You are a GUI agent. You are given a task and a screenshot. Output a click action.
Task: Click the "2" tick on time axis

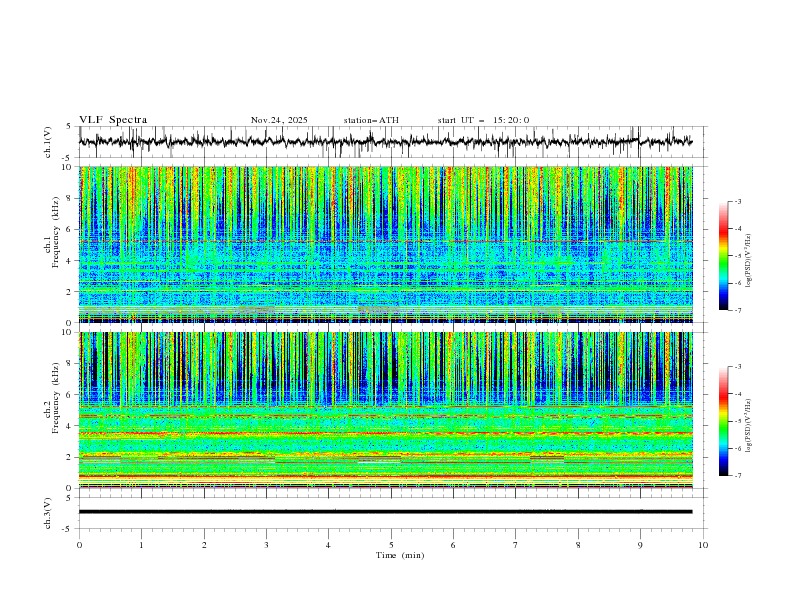pos(204,545)
